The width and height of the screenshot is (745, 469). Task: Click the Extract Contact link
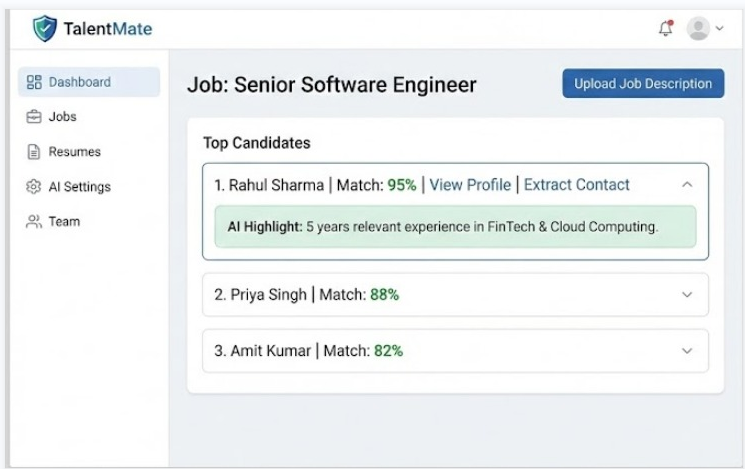tap(577, 185)
